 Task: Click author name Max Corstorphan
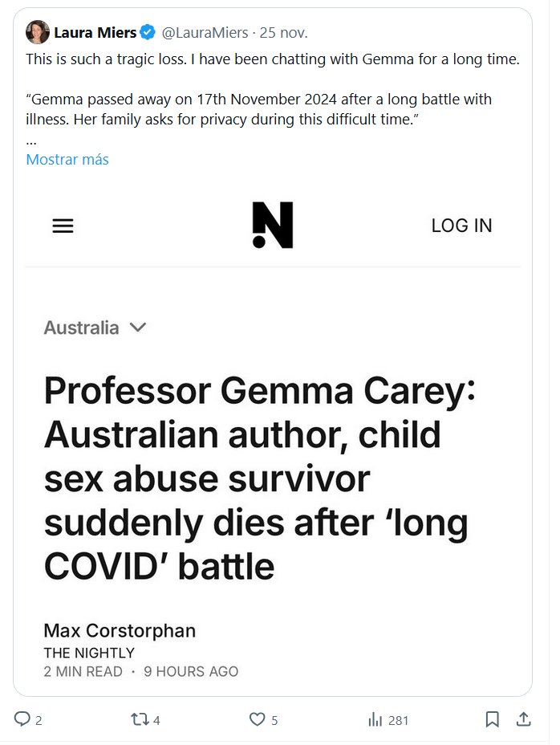120,630
